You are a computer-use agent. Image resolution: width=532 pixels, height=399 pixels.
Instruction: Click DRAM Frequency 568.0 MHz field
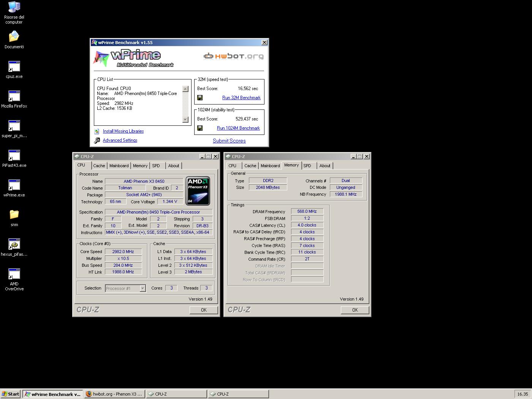click(x=307, y=211)
